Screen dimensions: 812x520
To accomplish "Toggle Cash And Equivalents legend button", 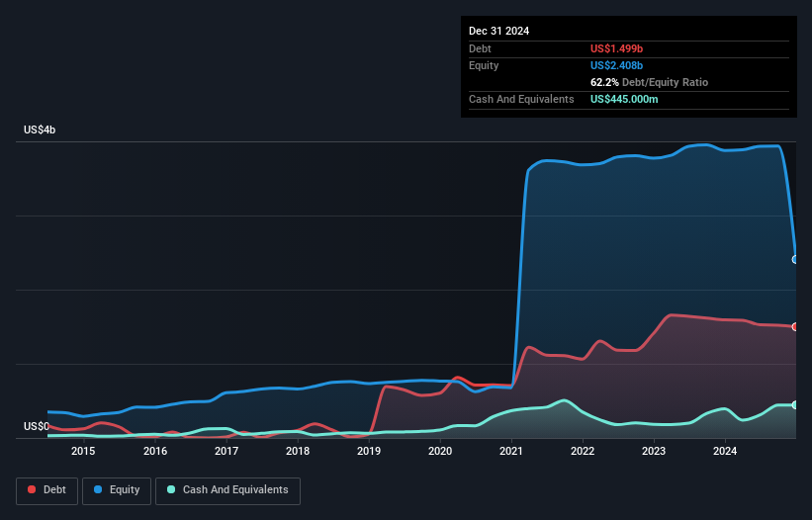I will 227,490.
